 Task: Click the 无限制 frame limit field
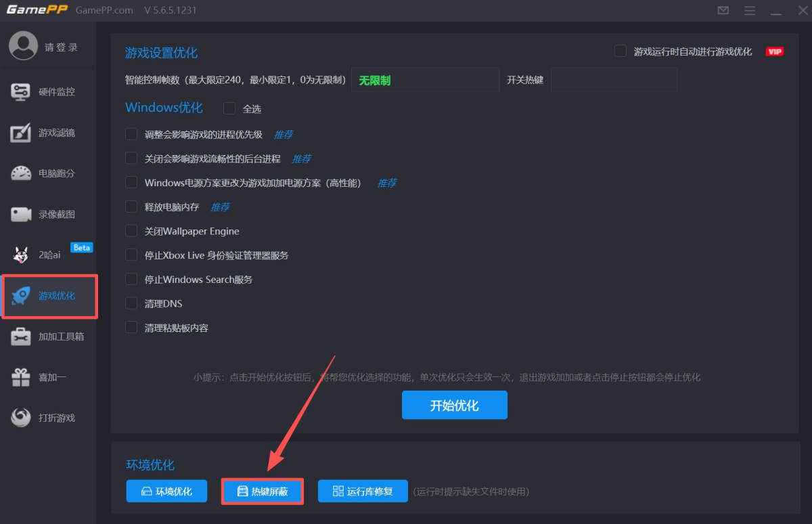point(425,80)
